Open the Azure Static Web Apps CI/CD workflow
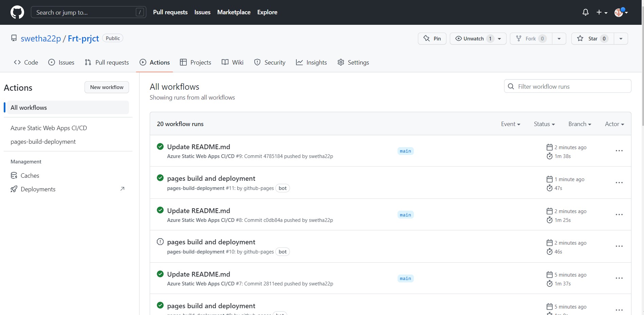Screen dimensions: 644x315 [49, 128]
